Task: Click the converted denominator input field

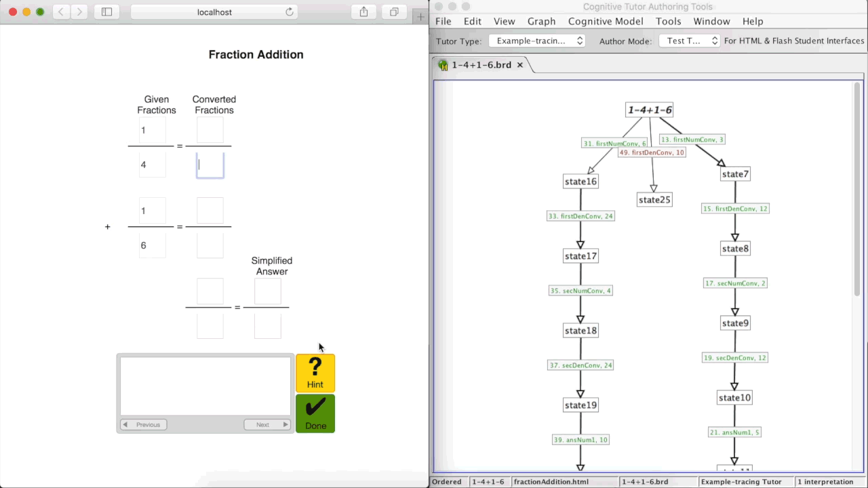Action: pyautogui.click(x=210, y=164)
